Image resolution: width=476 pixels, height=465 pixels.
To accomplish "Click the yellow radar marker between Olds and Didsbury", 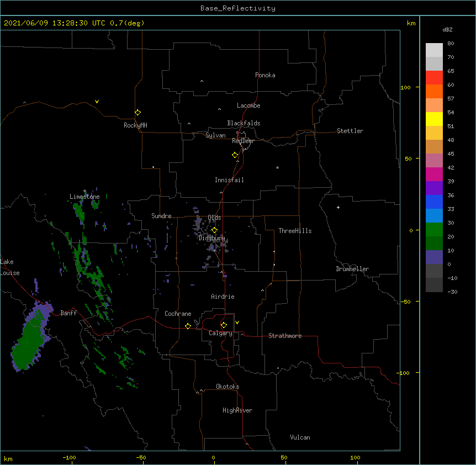I will 214,230.
